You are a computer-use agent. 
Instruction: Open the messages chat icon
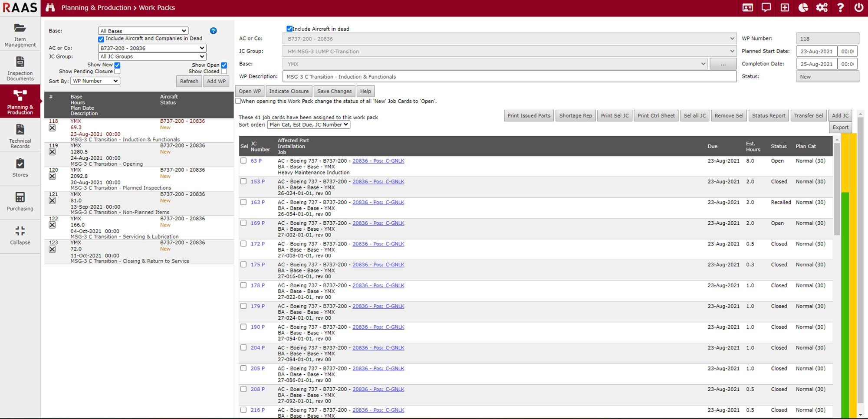tap(766, 8)
